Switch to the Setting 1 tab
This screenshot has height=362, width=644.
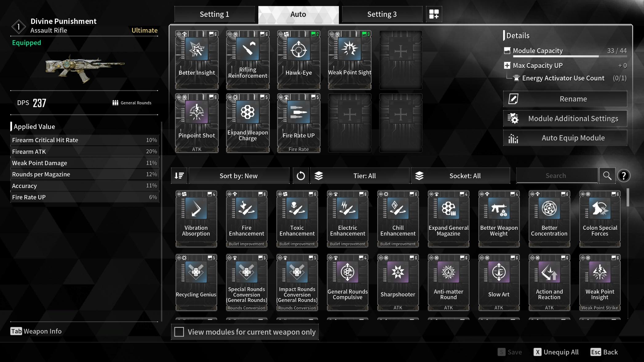[214, 14]
